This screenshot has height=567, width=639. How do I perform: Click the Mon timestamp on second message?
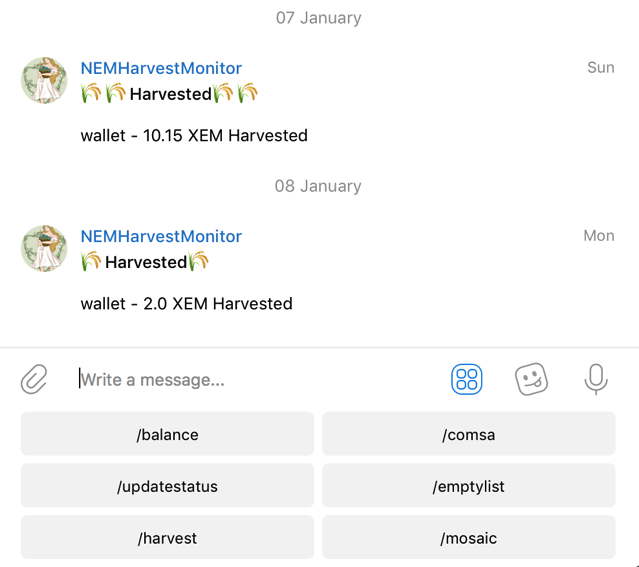[x=599, y=236]
